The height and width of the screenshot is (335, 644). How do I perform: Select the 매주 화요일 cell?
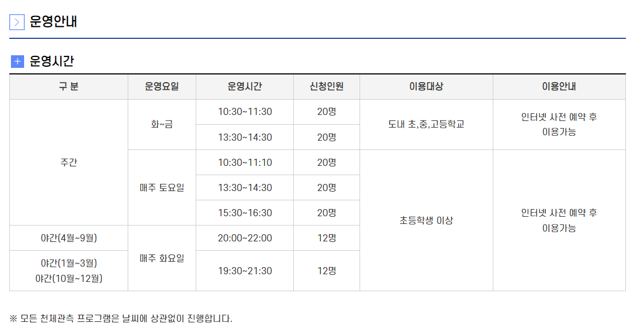(162, 258)
